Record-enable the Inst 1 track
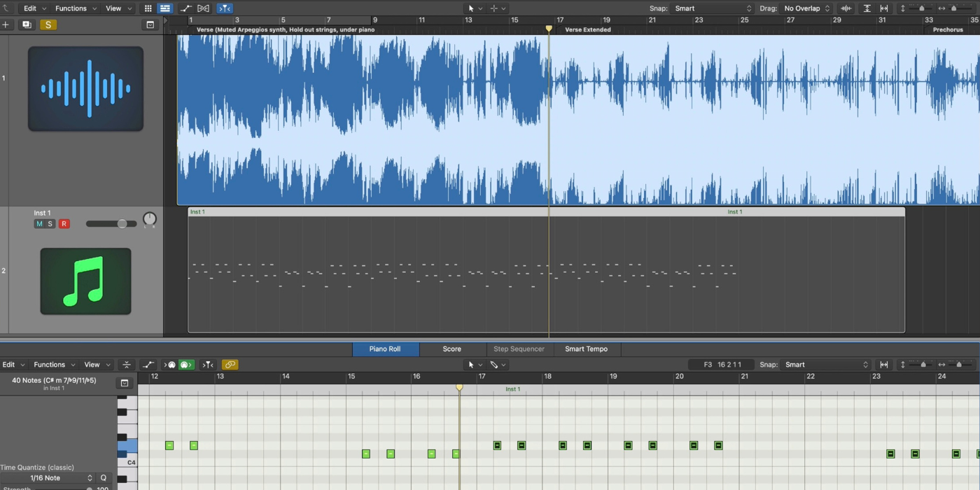The height and width of the screenshot is (490, 980). click(x=64, y=224)
